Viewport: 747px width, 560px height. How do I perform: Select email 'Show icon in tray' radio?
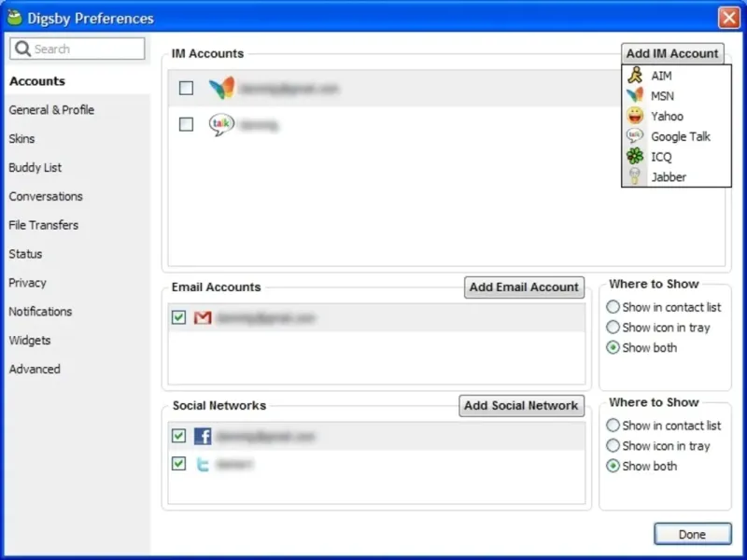coord(613,328)
